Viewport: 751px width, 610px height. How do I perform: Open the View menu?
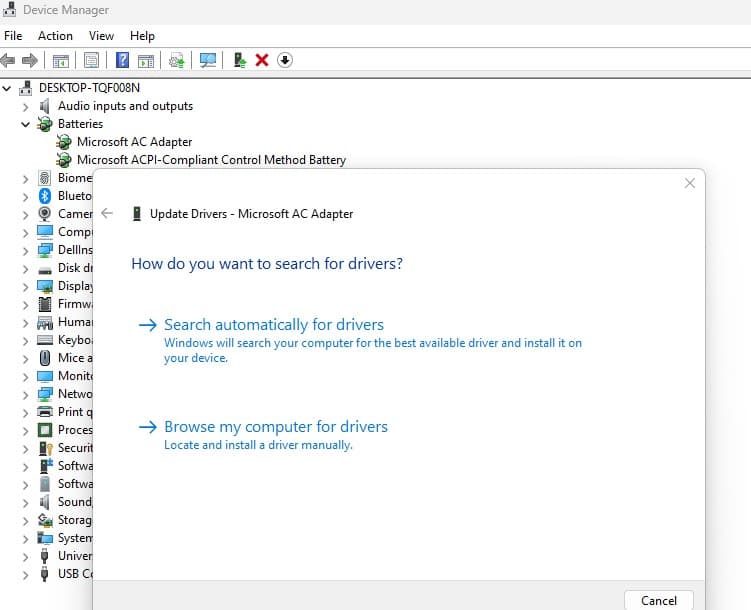pyautogui.click(x=101, y=36)
